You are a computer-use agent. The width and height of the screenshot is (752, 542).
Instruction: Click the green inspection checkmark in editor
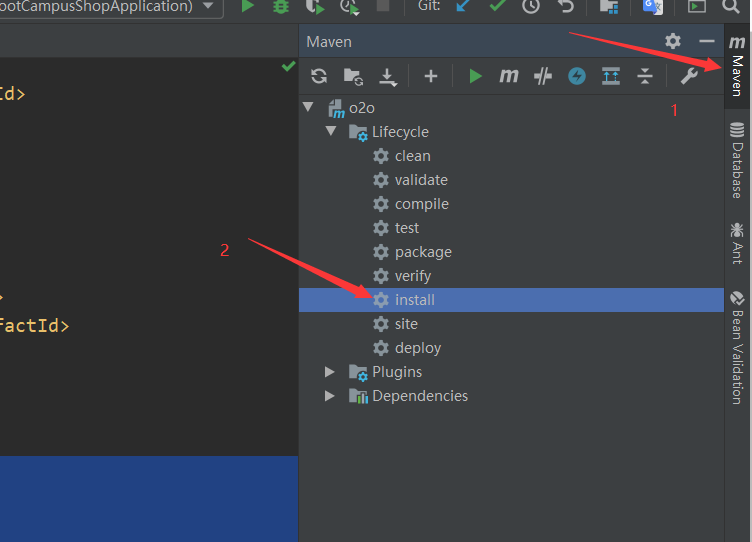click(x=288, y=66)
